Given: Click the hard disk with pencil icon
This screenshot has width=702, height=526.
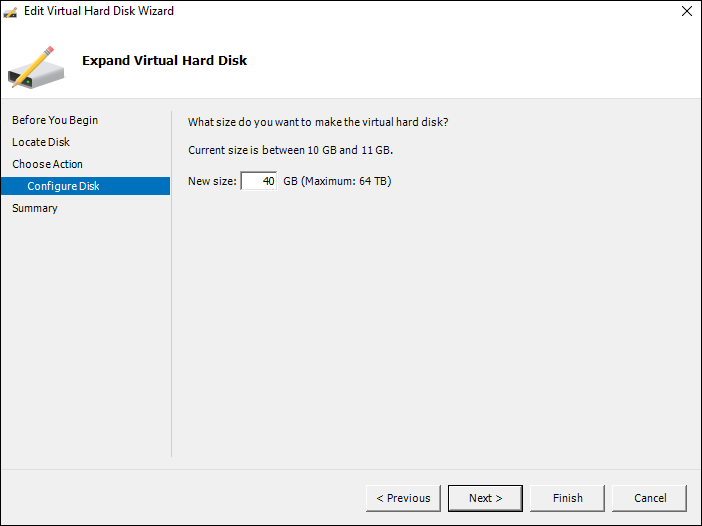Looking at the screenshot, I should pyautogui.click(x=36, y=67).
